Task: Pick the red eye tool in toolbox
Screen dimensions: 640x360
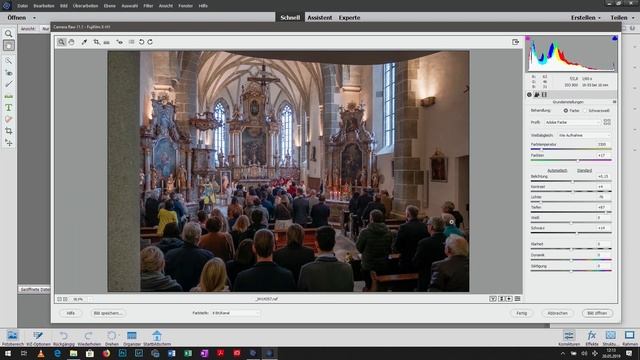Action: (x=9, y=73)
